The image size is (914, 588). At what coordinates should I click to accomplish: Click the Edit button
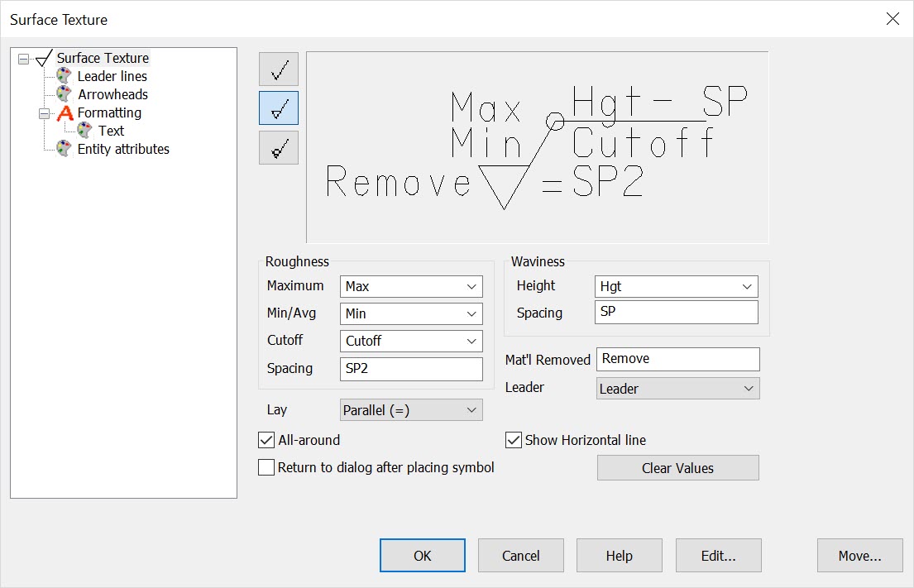718,555
